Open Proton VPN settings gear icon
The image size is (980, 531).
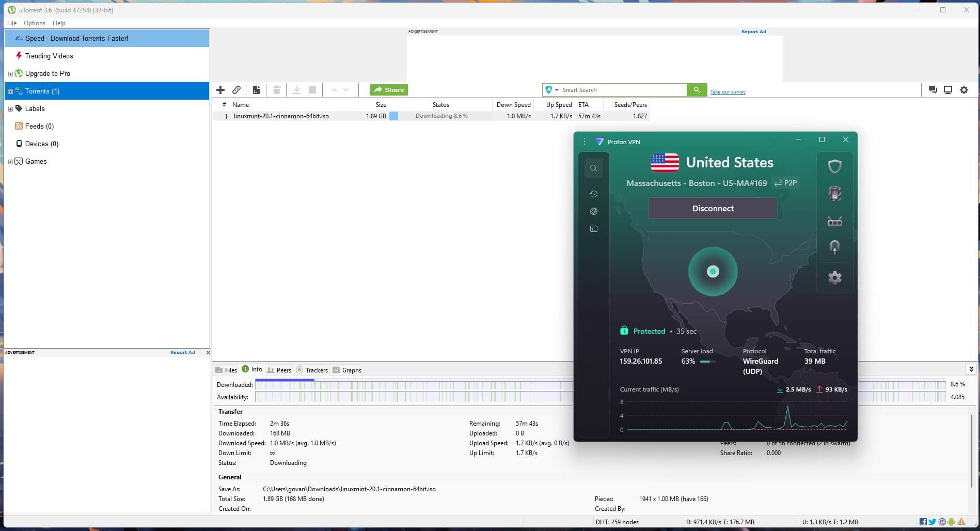click(835, 277)
